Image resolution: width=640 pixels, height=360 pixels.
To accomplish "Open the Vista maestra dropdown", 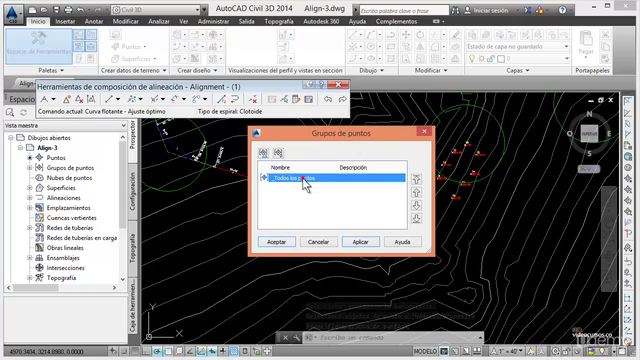I will pyautogui.click(x=65, y=125).
